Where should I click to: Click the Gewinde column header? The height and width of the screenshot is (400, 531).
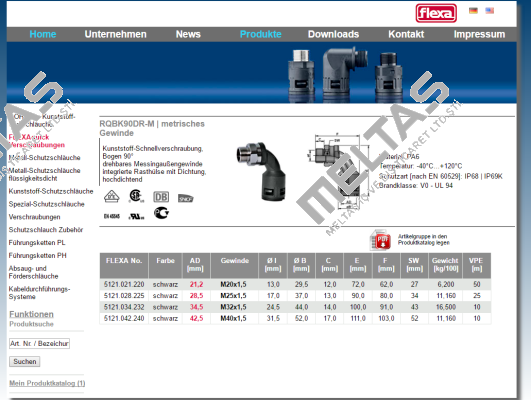coord(234,265)
